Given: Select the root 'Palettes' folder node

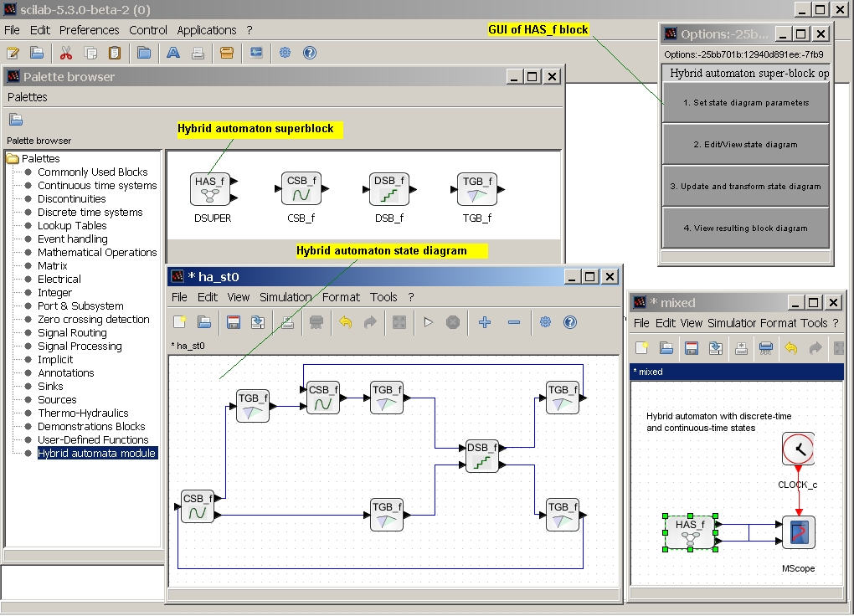Looking at the screenshot, I should pos(40,158).
